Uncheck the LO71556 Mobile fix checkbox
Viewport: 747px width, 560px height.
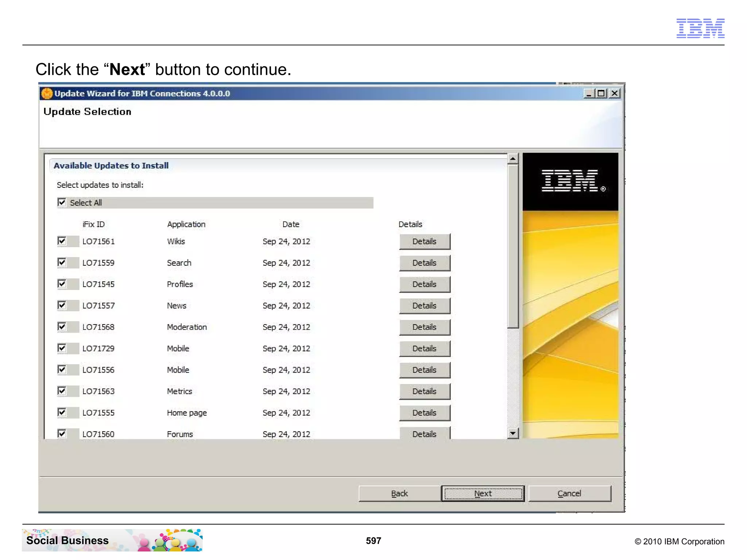pyautogui.click(x=62, y=370)
